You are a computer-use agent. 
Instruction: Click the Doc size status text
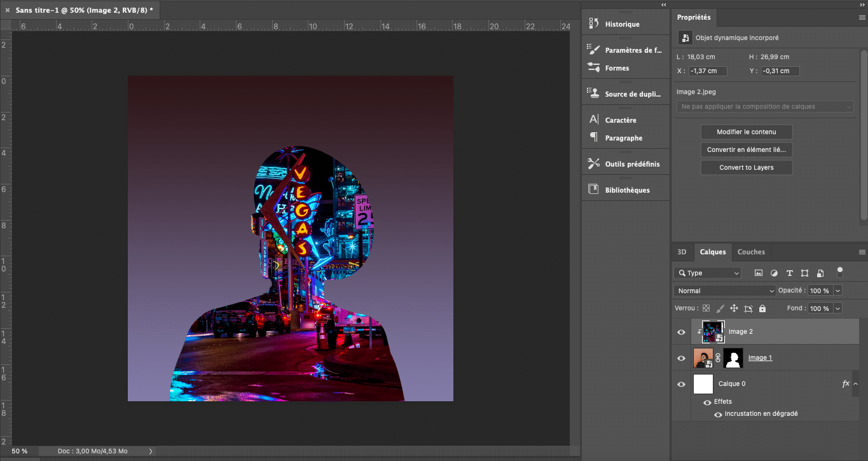click(92, 451)
